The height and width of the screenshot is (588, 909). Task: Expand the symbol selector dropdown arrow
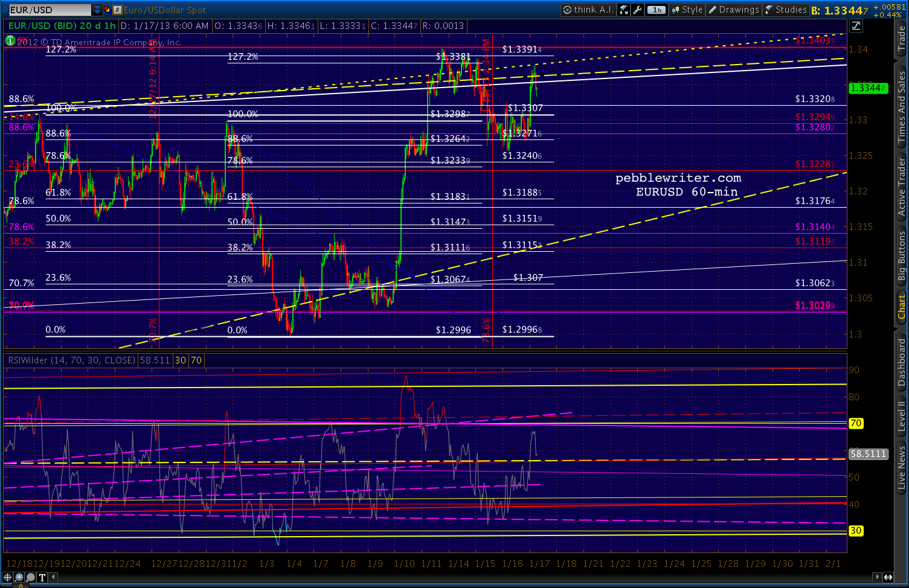[x=97, y=10]
